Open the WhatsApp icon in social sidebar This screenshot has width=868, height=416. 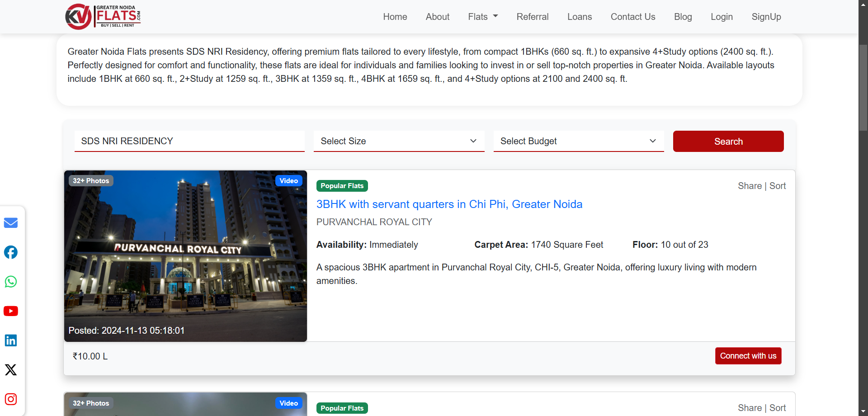tap(11, 282)
